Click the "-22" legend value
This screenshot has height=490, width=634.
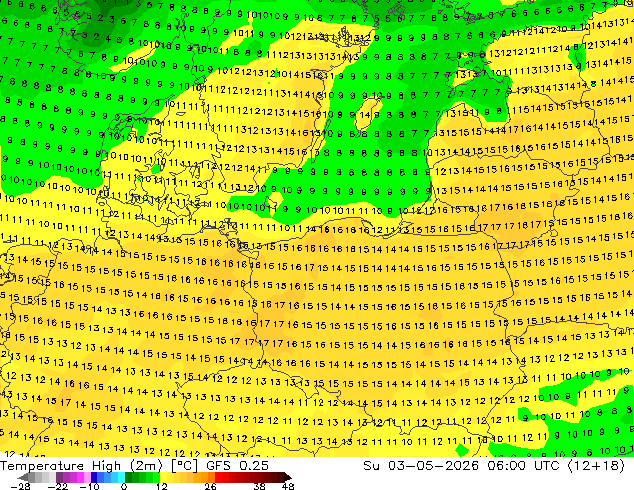click(x=57, y=486)
